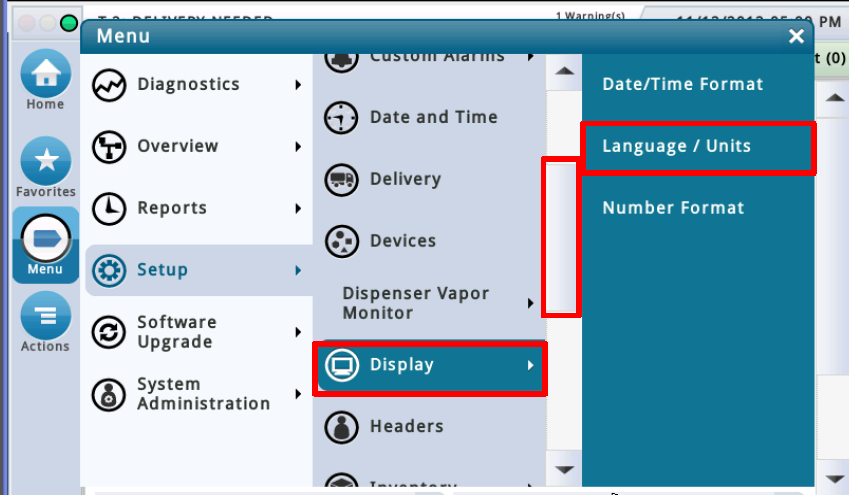Click the Delivery truck icon

click(x=342, y=180)
